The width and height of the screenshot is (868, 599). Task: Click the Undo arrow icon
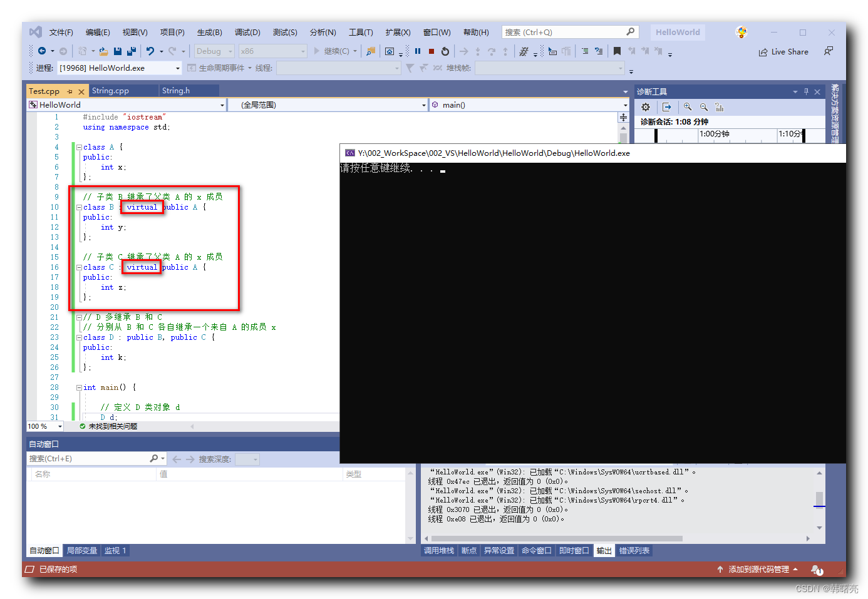point(150,51)
